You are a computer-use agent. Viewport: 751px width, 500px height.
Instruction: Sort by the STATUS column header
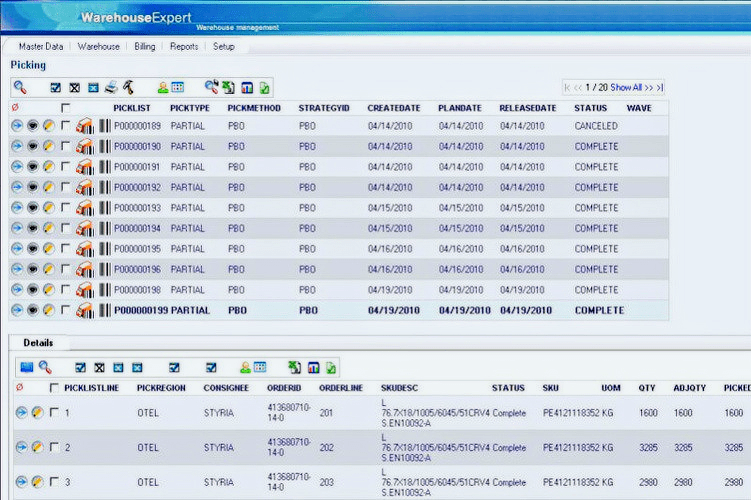590,108
